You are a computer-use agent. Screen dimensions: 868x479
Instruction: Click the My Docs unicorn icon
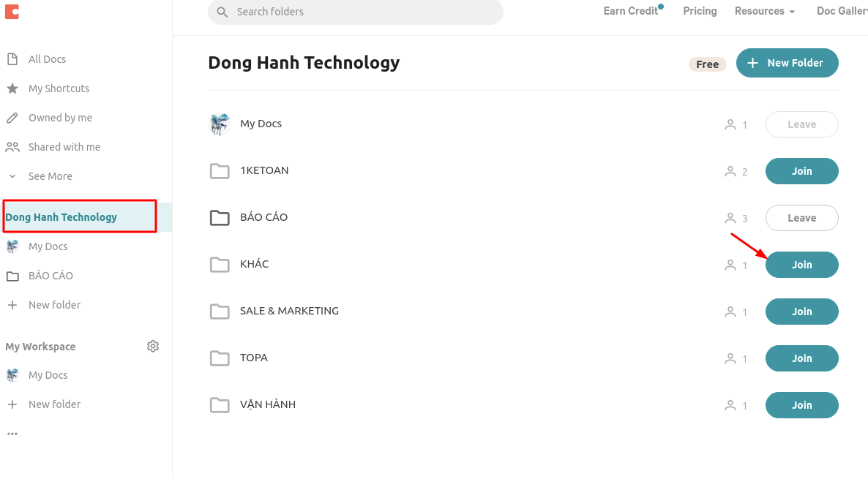click(219, 124)
